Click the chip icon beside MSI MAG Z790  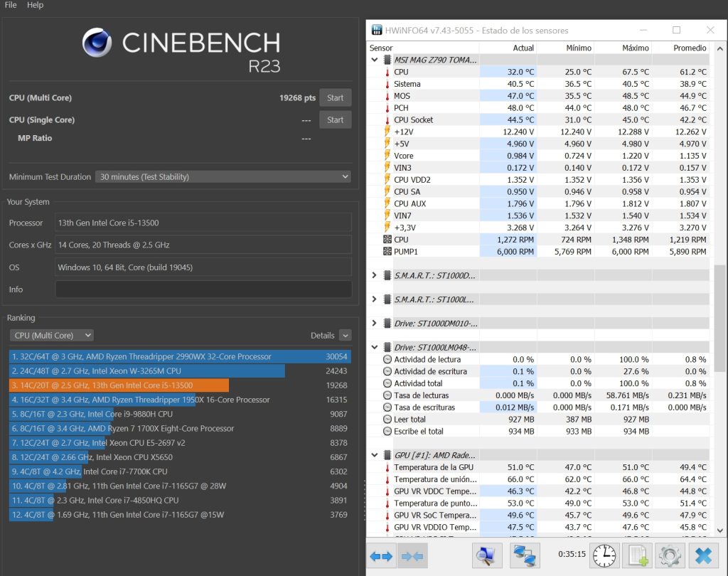[x=387, y=60]
